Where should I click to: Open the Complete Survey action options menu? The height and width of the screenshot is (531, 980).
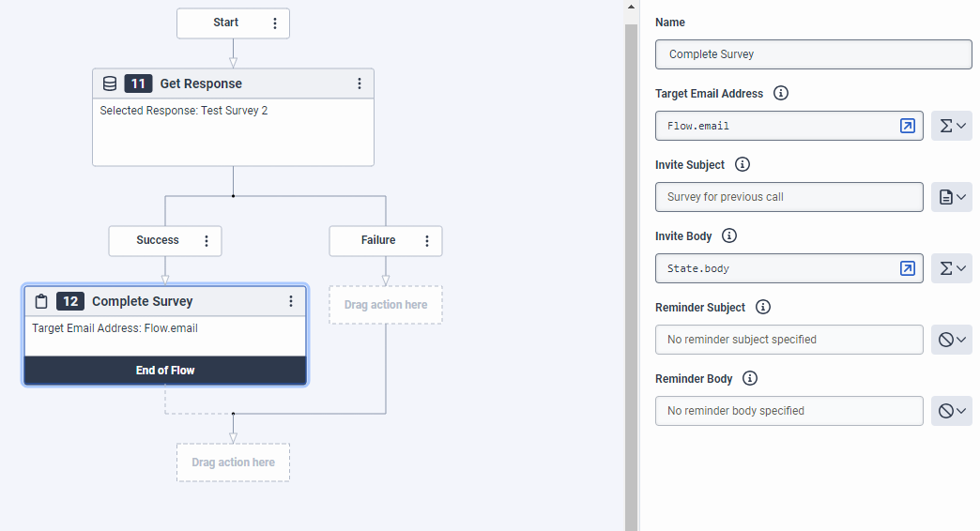[291, 301]
